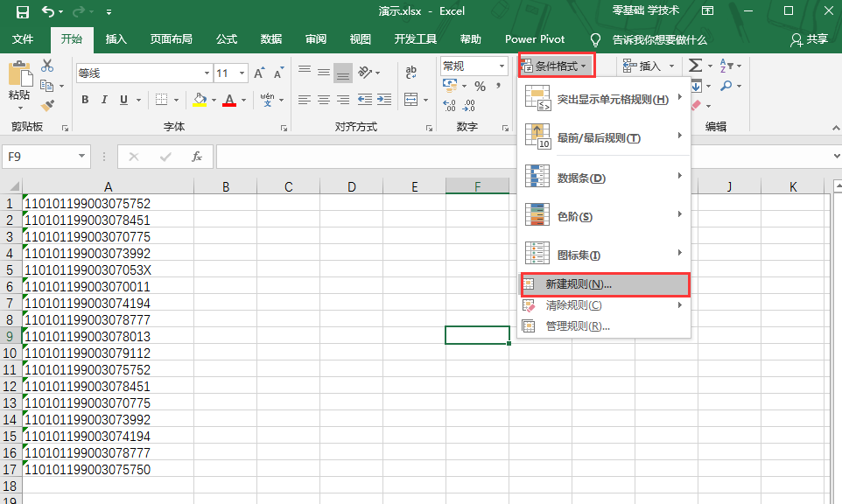Expand the Name Box dropdown arrow
Screen dimensions: 842x504
click(81, 157)
